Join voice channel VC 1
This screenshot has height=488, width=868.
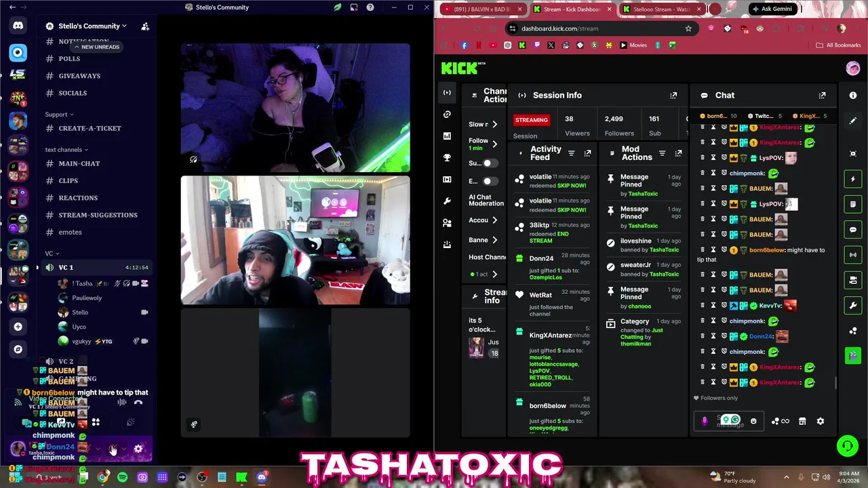[x=95, y=268]
